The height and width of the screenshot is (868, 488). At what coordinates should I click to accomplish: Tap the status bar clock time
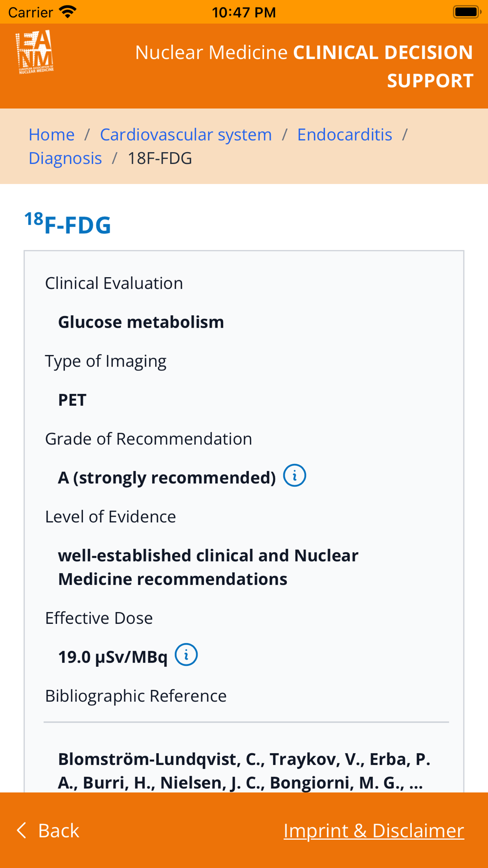244,12
